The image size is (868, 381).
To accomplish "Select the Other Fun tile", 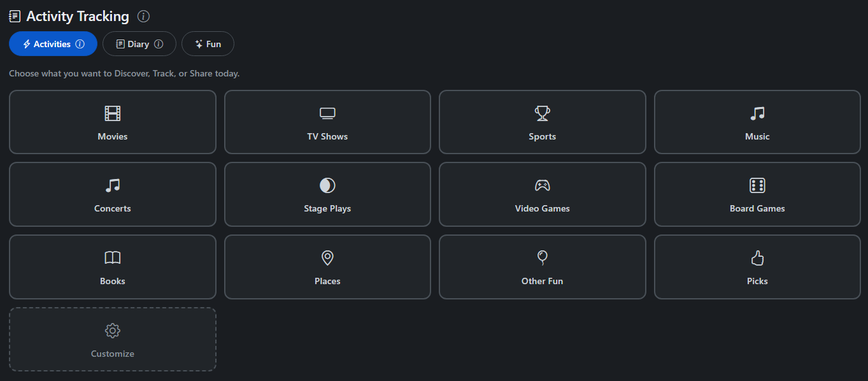I will pyautogui.click(x=542, y=267).
